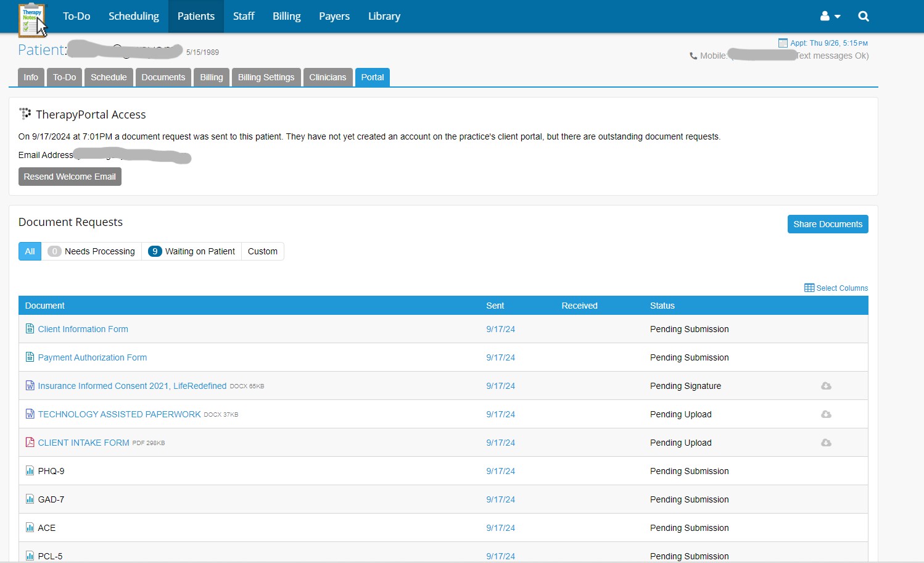924x563 pixels.
Task: Filter by Needs Processing
Action: tap(91, 251)
